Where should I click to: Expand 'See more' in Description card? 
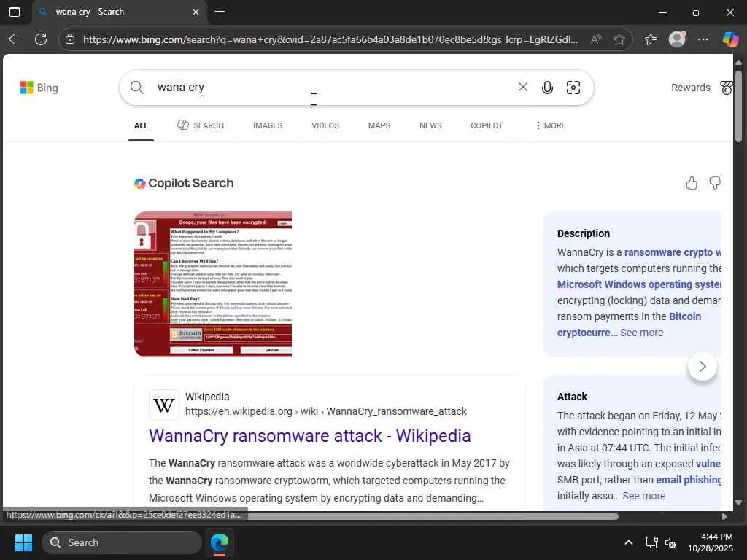point(641,332)
